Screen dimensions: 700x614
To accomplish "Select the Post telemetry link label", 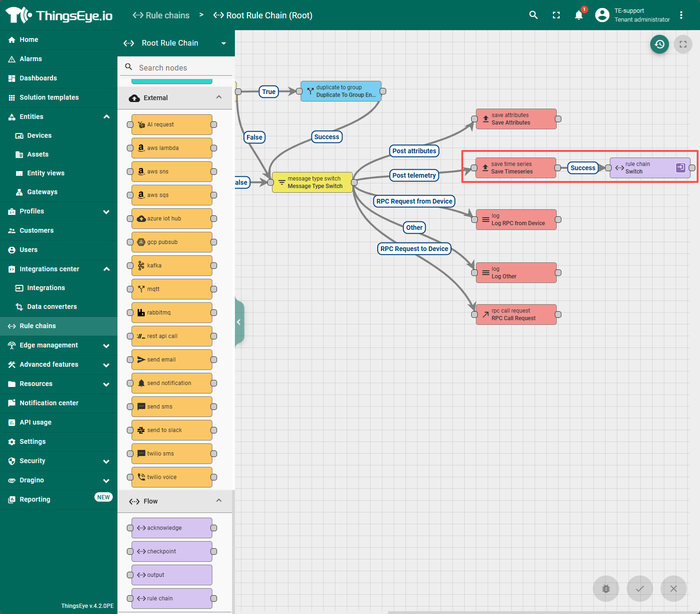I will 414,175.
